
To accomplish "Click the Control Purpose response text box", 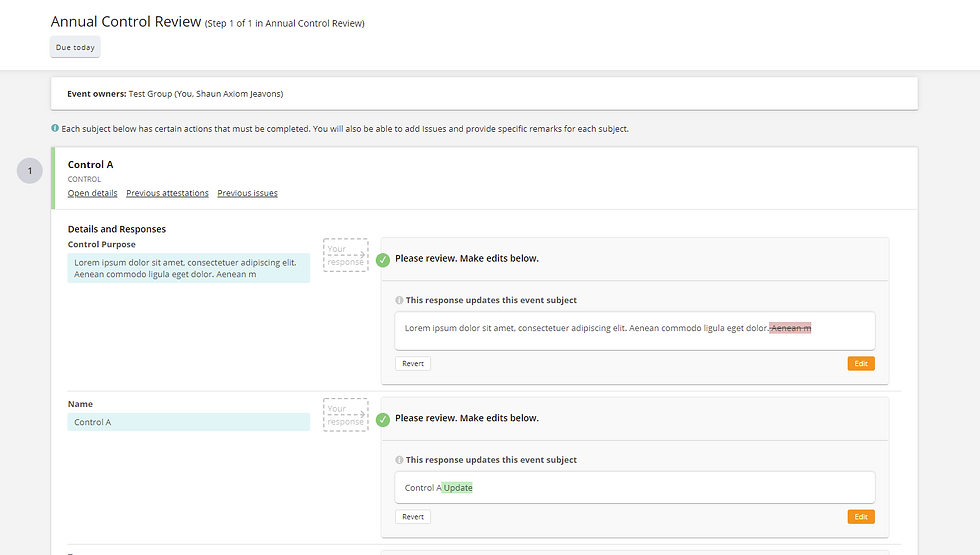I will tap(635, 331).
